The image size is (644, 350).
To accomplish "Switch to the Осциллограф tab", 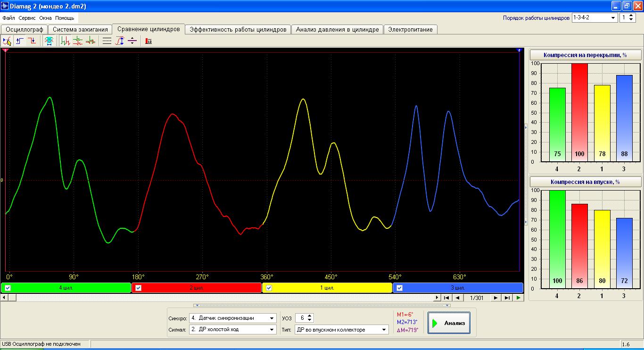I will tap(24, 29).
